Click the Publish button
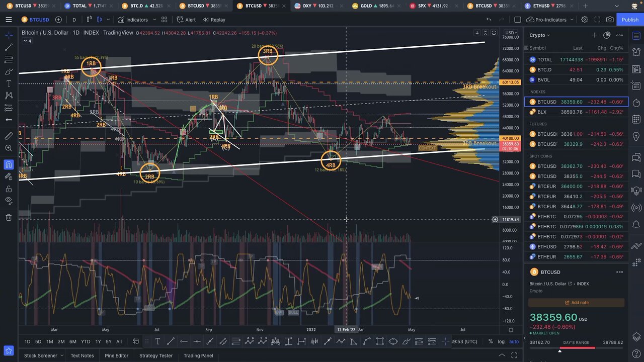644x362 pixels. point(630,20)
